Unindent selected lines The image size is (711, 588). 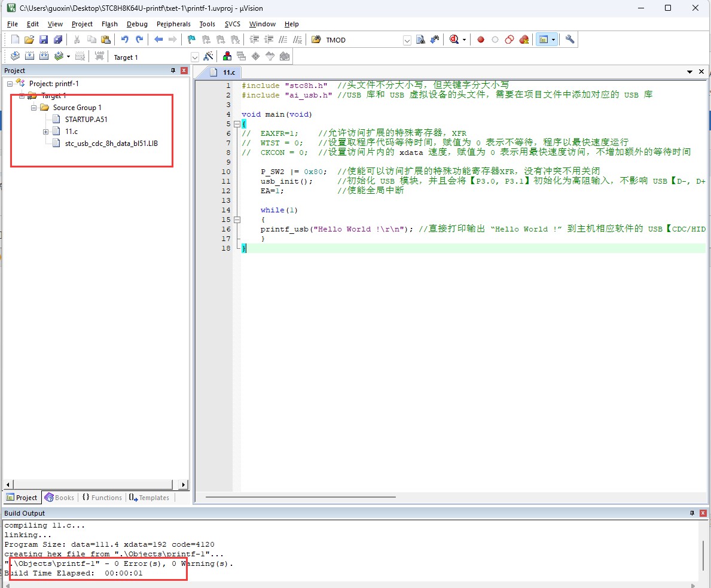tap(269, 39)
